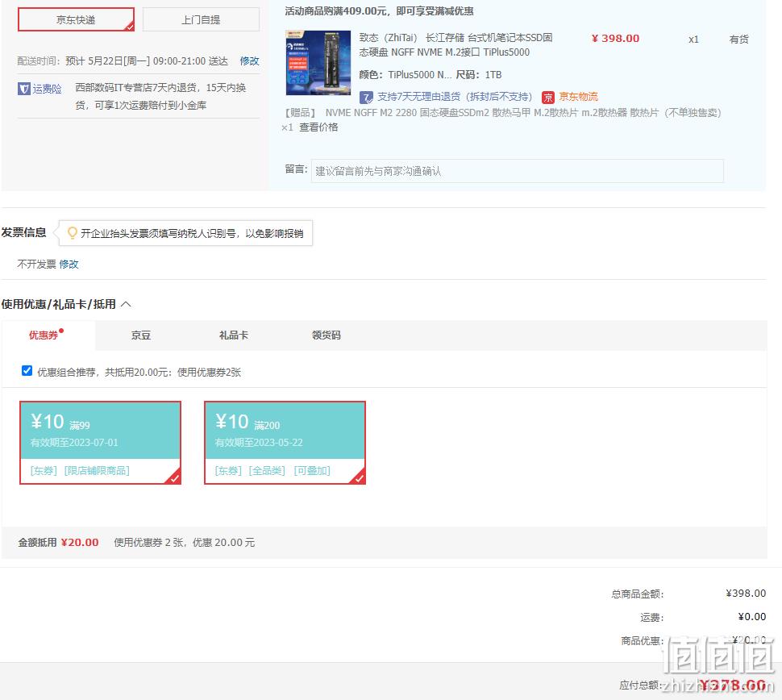
Task: Click the [可叠加] coupon tag
Action: point(312,470)
